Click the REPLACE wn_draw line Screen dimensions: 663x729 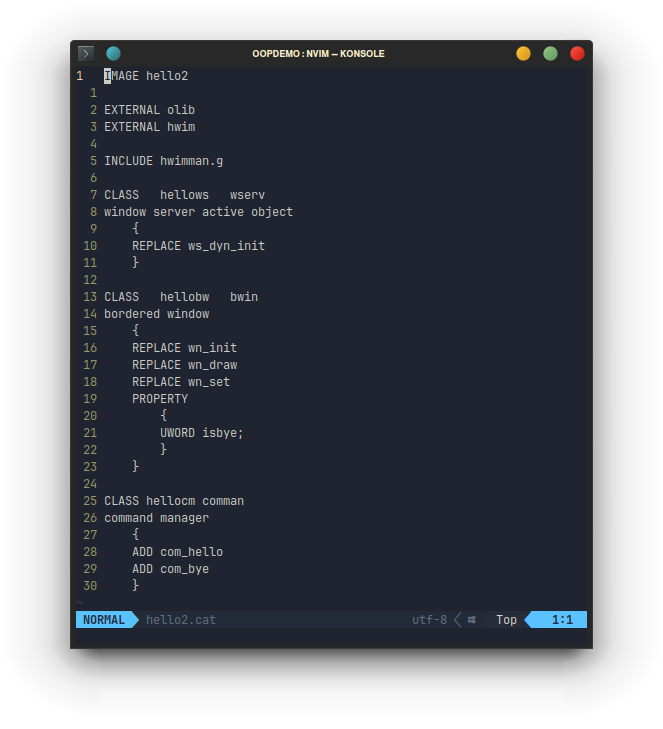184,365
